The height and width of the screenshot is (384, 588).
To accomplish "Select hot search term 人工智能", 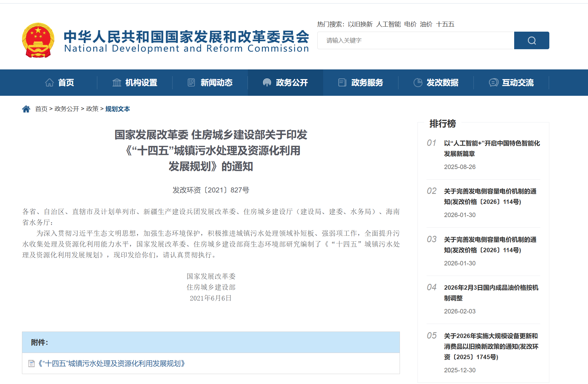I will (388, 24).
